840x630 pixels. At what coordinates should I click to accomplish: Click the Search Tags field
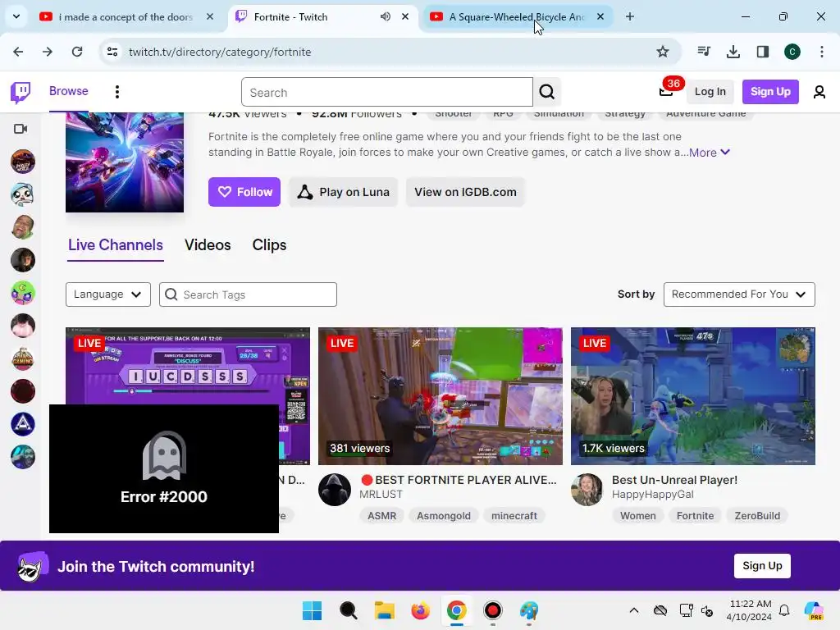point(248,294)
